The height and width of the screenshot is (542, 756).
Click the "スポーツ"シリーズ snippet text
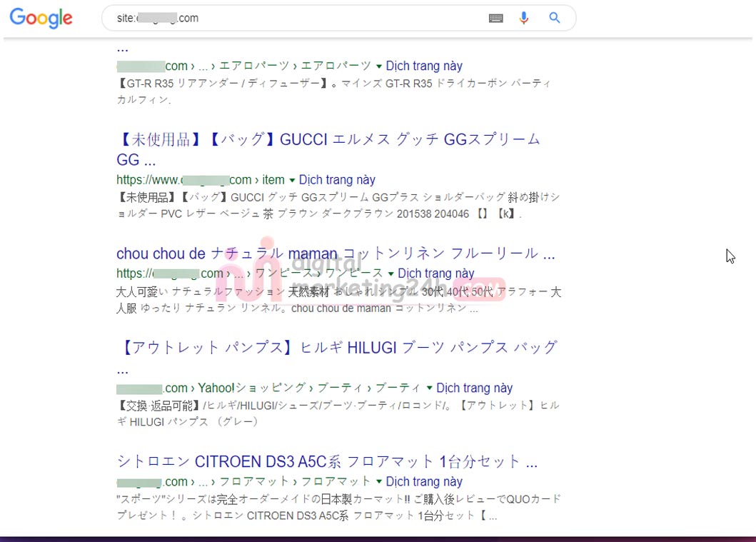click(339, 507)
